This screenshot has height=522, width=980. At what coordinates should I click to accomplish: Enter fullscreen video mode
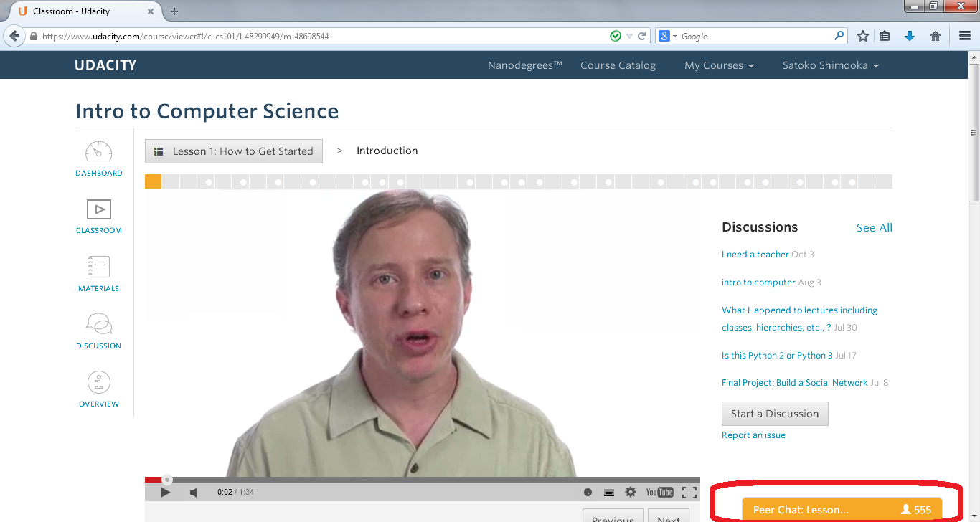coord(689,492)
